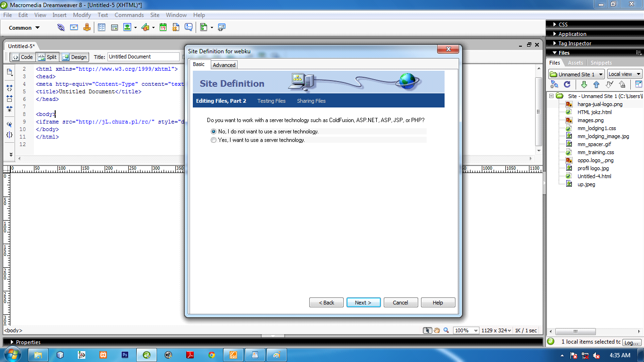Switch to Design view
Screen dimensions: 644x362
click(74, 57)
